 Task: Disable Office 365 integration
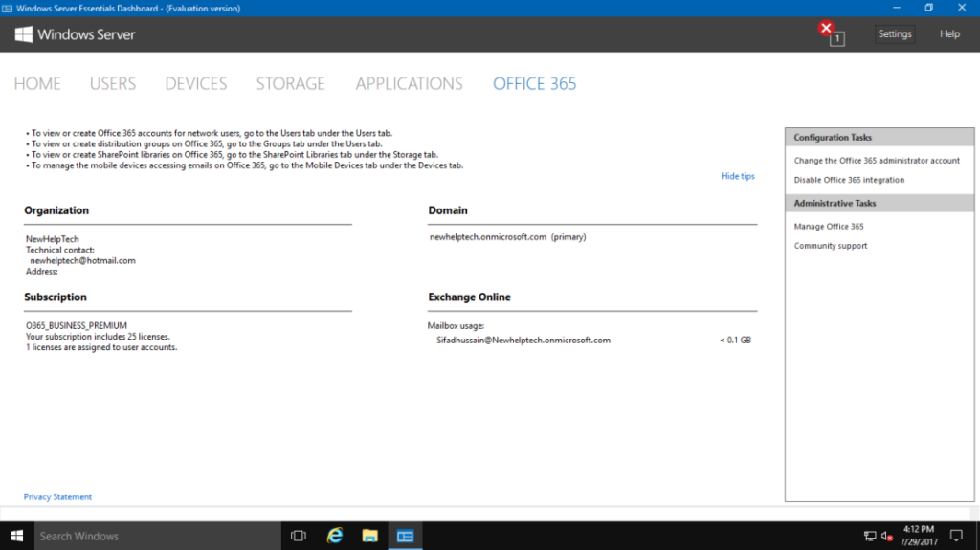coord(849,180)
